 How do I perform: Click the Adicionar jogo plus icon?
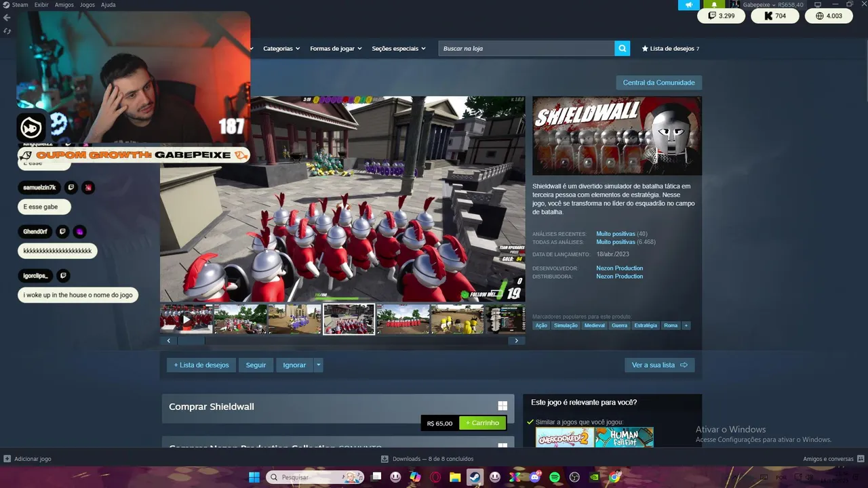point(7,459)
